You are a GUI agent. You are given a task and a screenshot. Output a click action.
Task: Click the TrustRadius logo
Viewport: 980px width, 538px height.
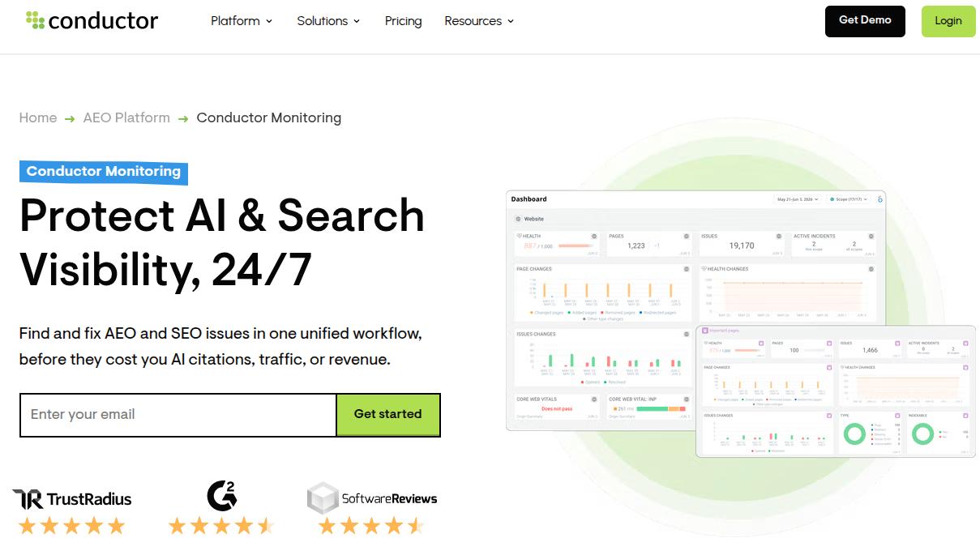(72, 498)
